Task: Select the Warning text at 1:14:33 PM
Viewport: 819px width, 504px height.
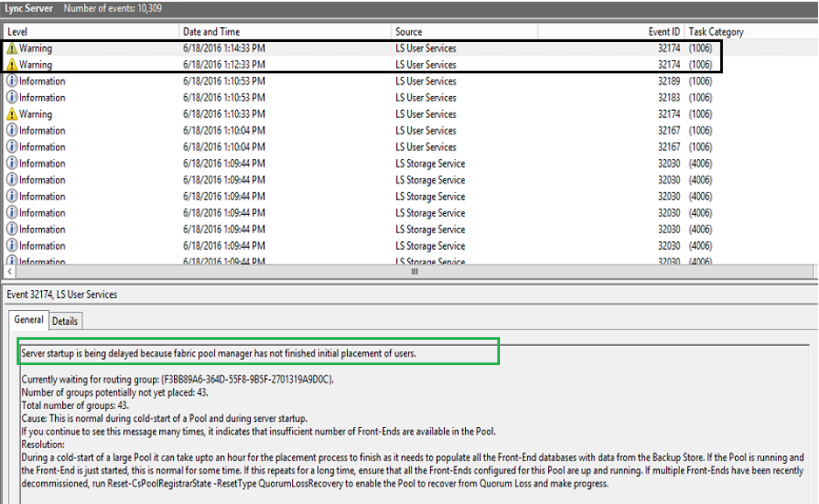Action: [x=36, y=49]
